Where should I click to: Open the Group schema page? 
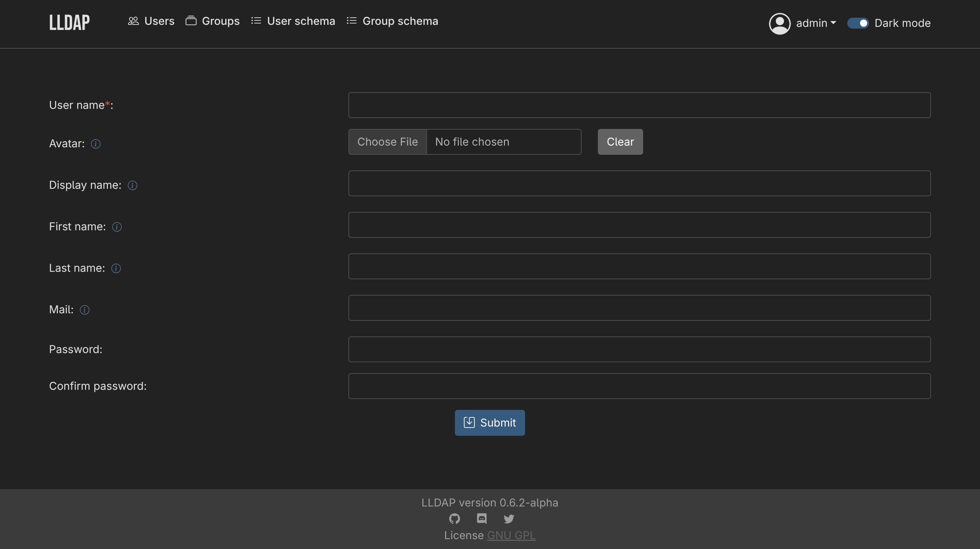pos(401,21)
